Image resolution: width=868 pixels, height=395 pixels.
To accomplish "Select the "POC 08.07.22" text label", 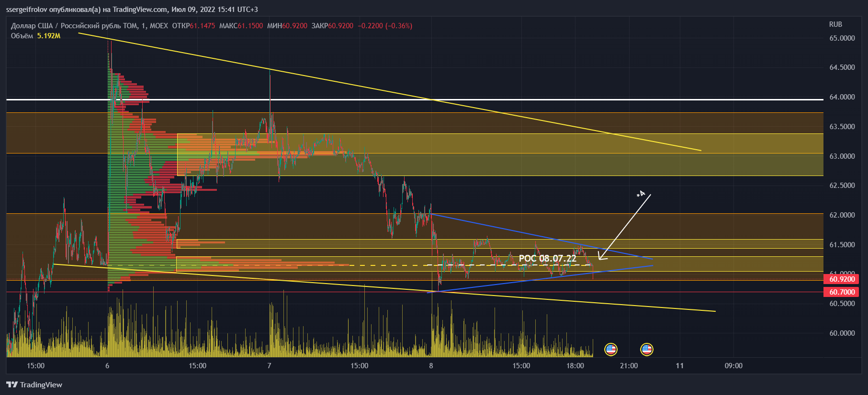I will tap(547, 259).
